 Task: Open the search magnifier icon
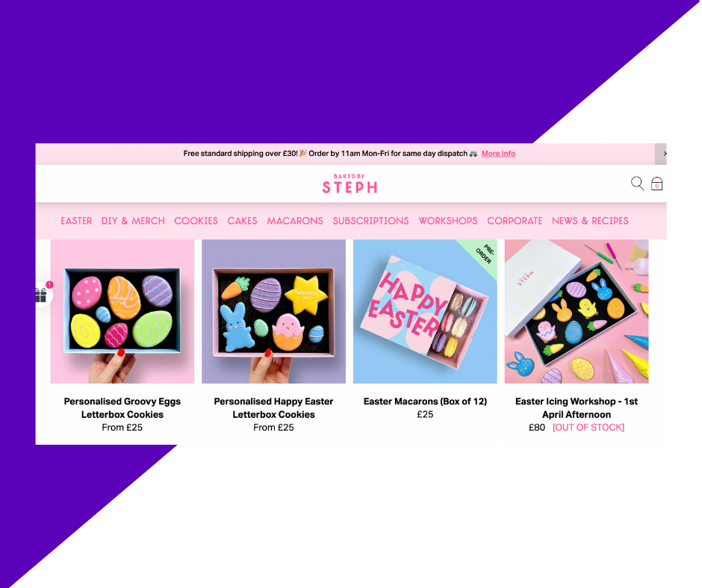point(637,184)
